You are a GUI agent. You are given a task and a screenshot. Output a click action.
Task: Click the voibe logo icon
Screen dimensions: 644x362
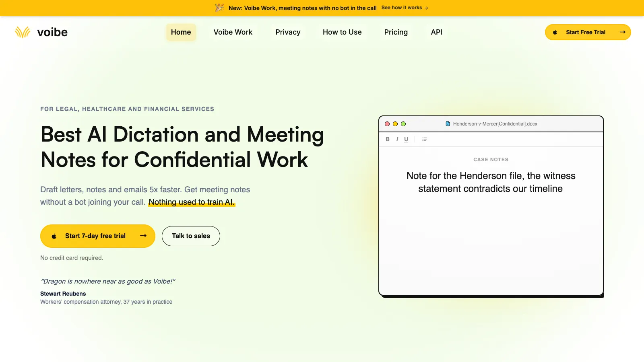[x=23, y=32]
